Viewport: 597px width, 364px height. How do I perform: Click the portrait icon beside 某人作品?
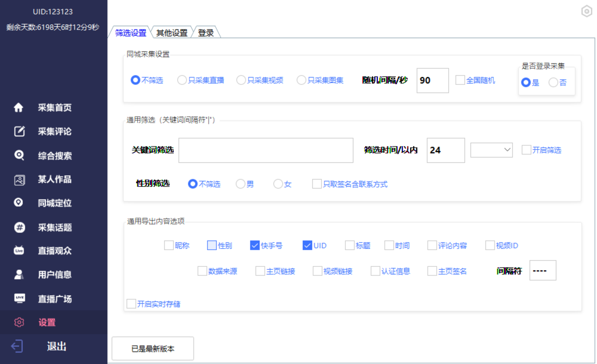[19, 180]
